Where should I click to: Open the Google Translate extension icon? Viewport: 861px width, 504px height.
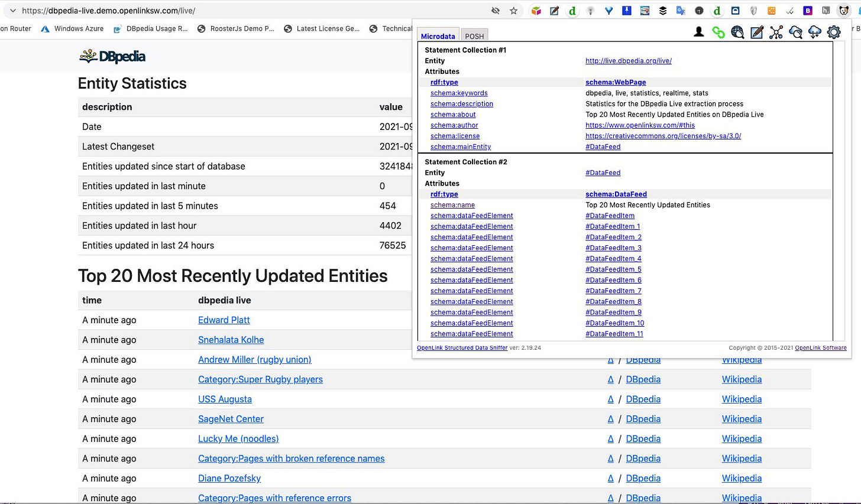[x=681, y=11]
